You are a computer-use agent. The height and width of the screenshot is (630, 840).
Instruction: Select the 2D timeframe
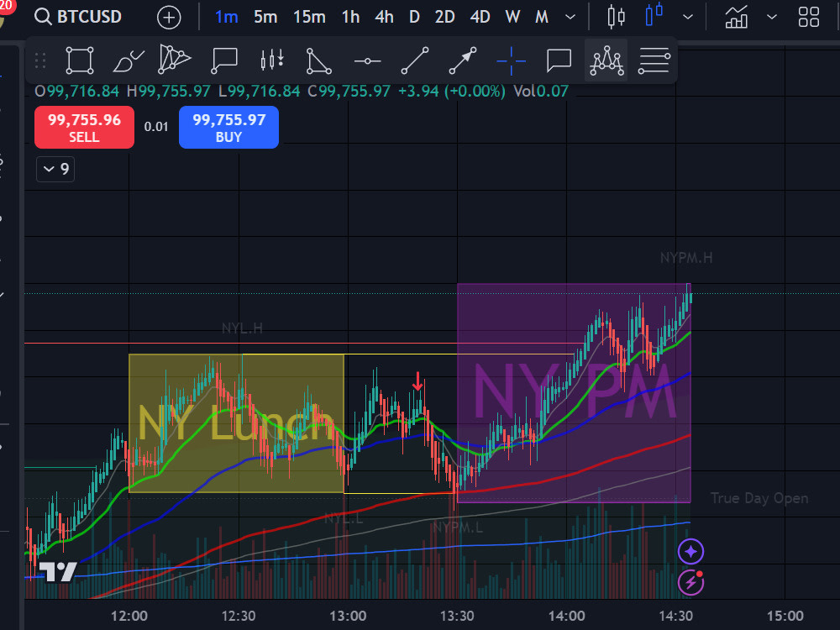click(444, 17)
